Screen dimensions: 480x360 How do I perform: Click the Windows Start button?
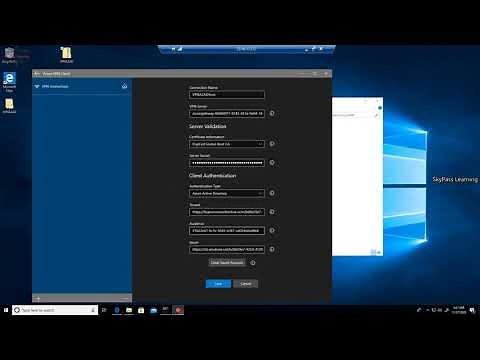(x=6, y=310)
